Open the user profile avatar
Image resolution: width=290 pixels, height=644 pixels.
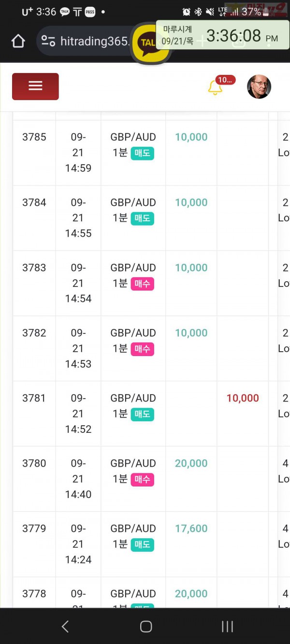click(259, 87)
